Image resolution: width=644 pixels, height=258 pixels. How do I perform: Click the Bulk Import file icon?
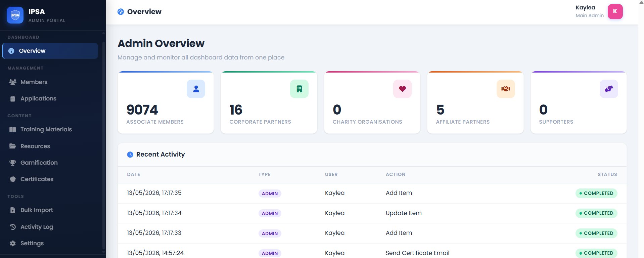pyautogui.click(x=13, y=210)
